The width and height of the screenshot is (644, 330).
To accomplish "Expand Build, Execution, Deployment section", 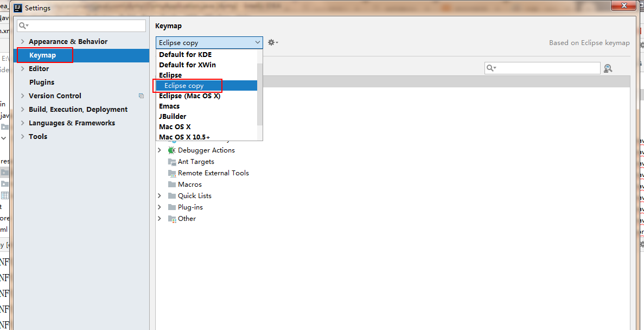I will (x=23, y=109).
